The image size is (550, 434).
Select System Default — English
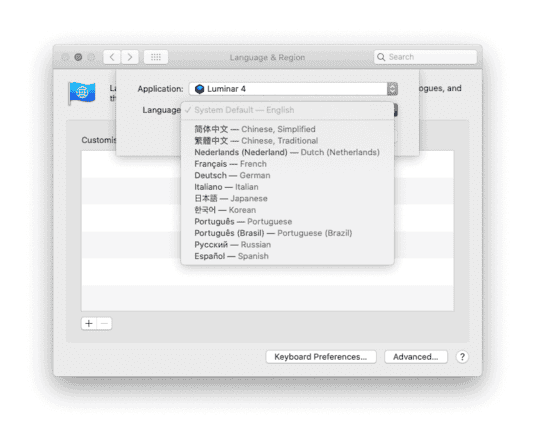tap(287, 110)
